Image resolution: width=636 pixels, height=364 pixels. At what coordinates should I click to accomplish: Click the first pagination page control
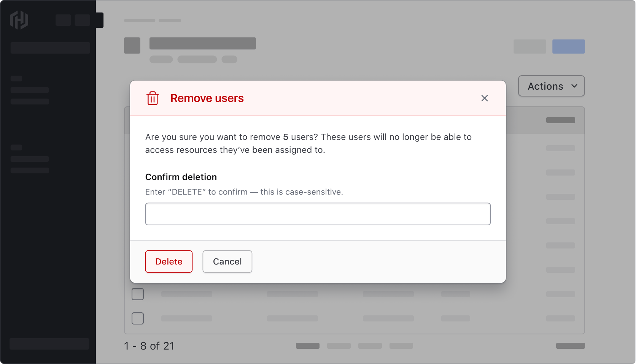pyautogui.click(x=307, y=346)
